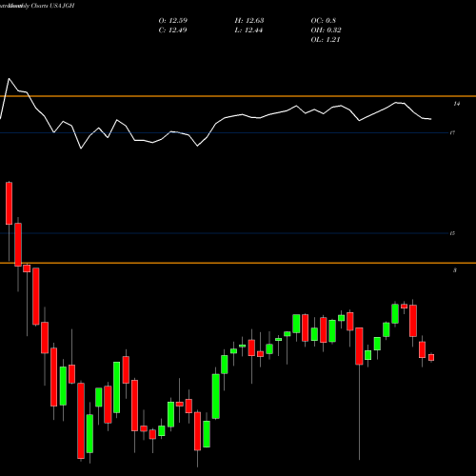Click the 'H: 12.63' high value
The height and width of the screenshot is (476, 476).
click(x=249, y=21)
